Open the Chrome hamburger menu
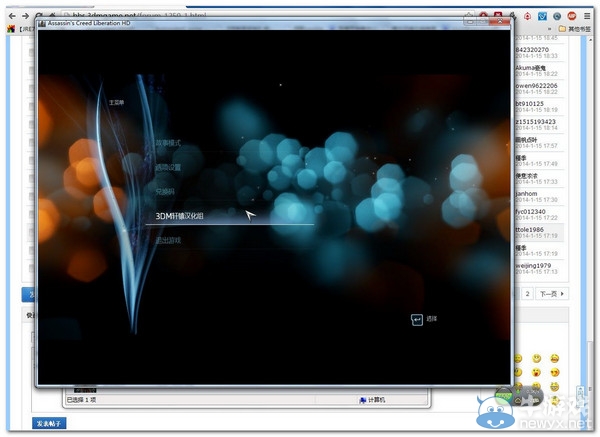Image resolution: width=600 pixels, height=437 pixels. (587, 16)
